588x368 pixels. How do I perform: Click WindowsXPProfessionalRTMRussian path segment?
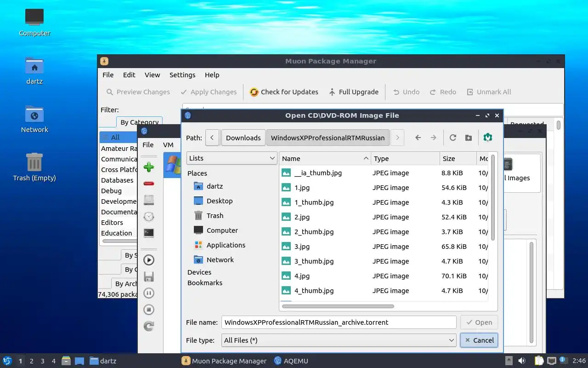pos(328,138)
